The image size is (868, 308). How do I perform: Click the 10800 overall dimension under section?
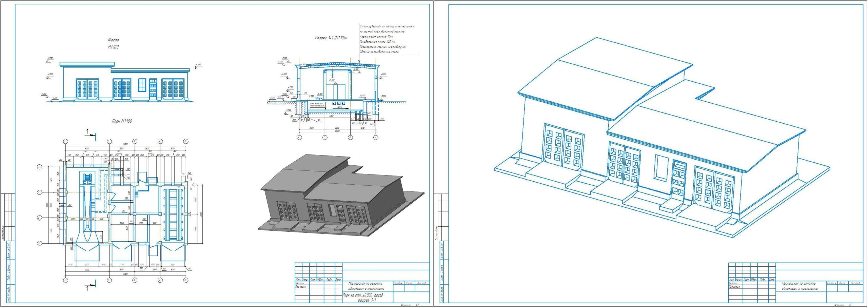point(337,131)
